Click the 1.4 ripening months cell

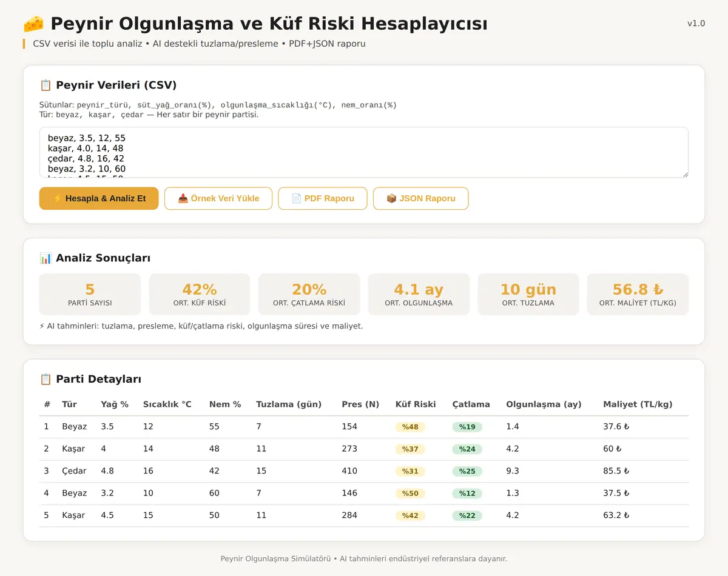click(513, 427)
